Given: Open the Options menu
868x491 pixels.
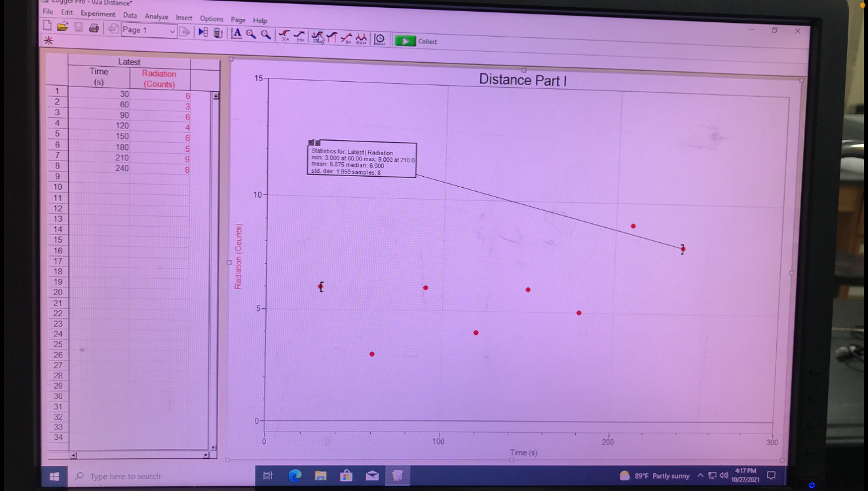Looking at the screenshot, I should (x=212, y=18).
